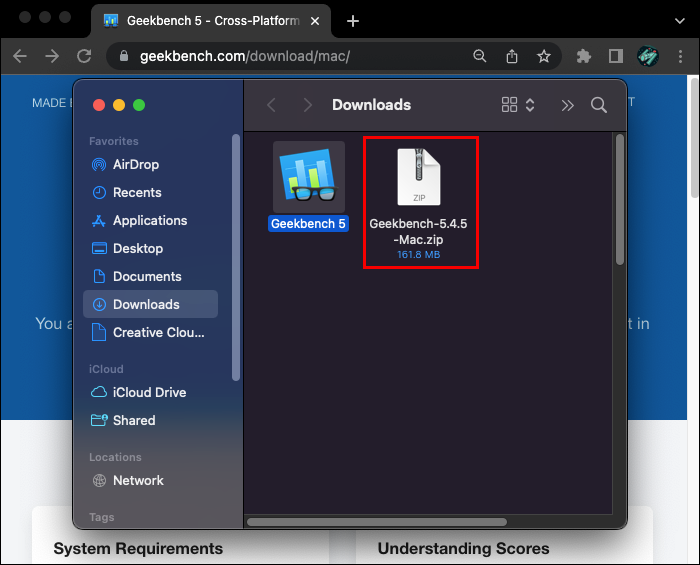Open a new Chrome tab
The image size is (700, 565).
pyautogui.click(x=353, y=21)
